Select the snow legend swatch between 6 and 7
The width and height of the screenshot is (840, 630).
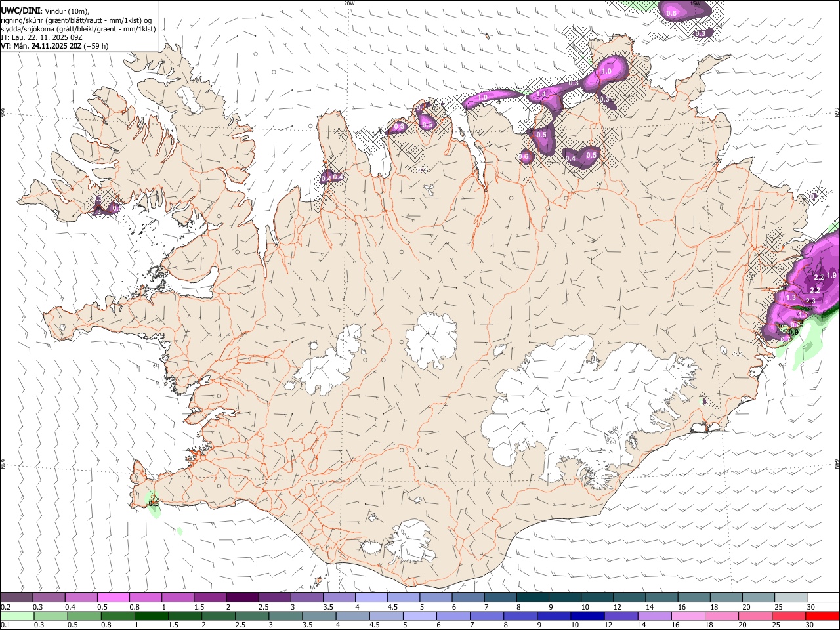point(469,597)
